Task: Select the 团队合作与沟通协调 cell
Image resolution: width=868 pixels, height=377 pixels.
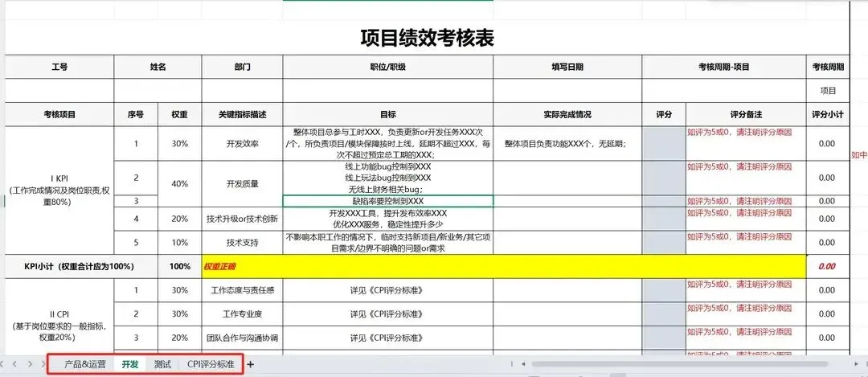Action: pyautogui.click(x=243, y=338)
